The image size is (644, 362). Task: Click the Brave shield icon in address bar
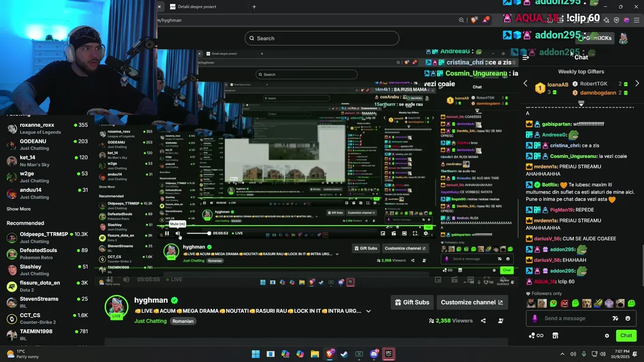pyautogui.click(x=474, y=20)
